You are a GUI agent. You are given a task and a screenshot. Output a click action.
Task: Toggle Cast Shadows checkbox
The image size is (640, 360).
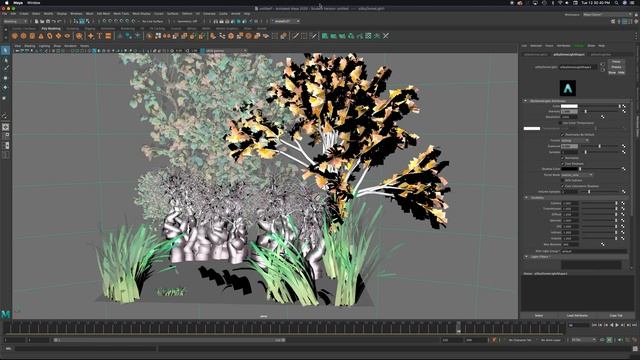563,164
